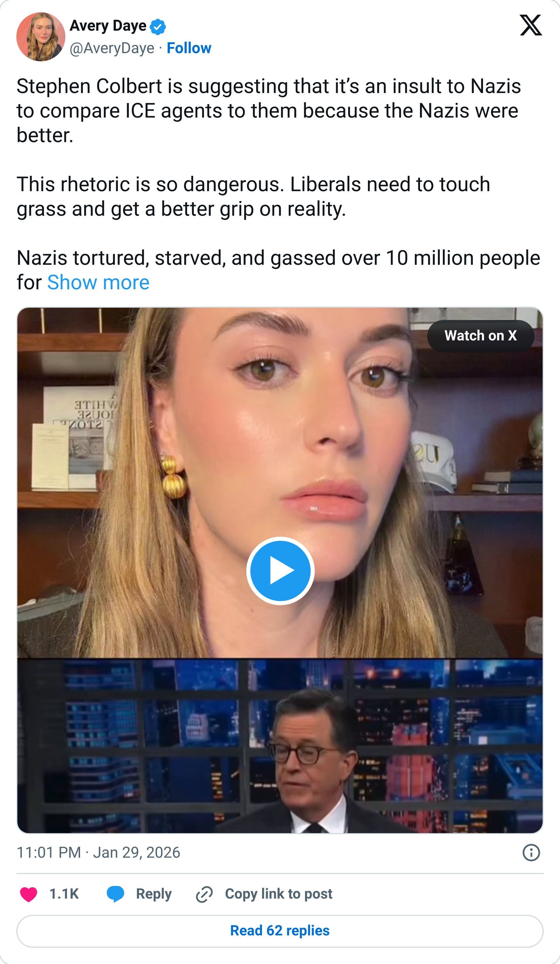560x964 pixels.
Task: Click Read 62 replies
Action: click(280, 932)
